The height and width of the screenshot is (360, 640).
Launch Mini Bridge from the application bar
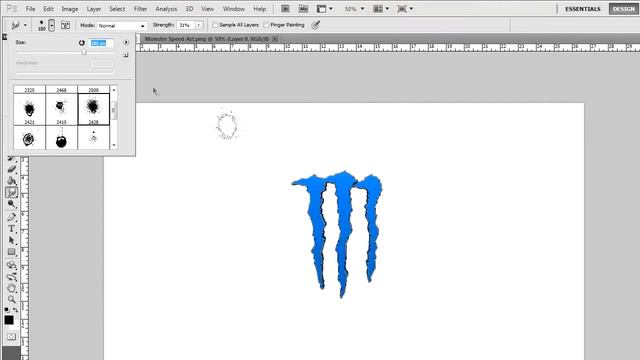pos(303,9)
